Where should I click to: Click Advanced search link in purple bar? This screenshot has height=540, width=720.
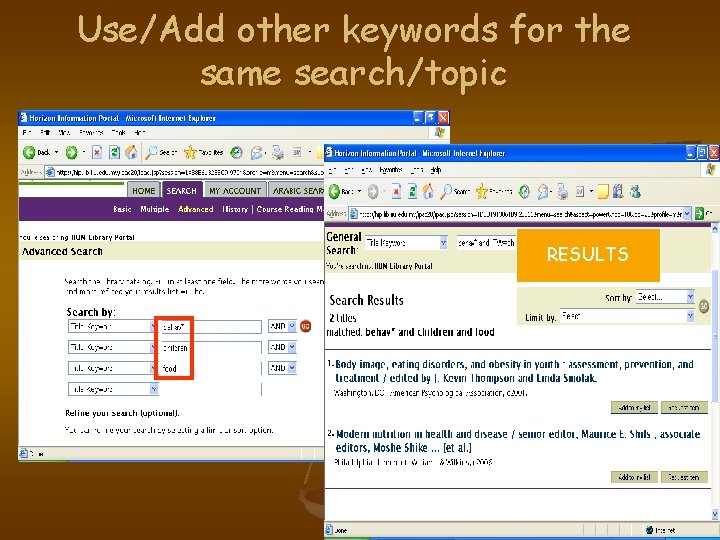(196, 209)
